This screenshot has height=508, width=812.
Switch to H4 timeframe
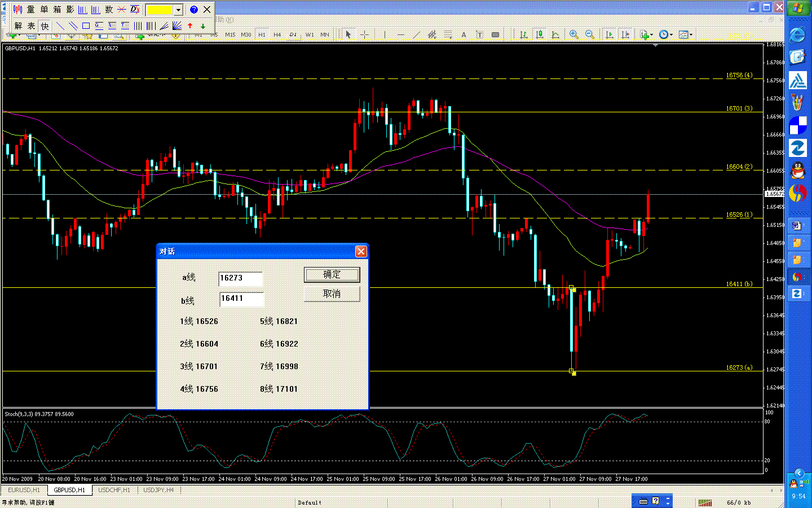pyautogui.click(x=277, y=35)
